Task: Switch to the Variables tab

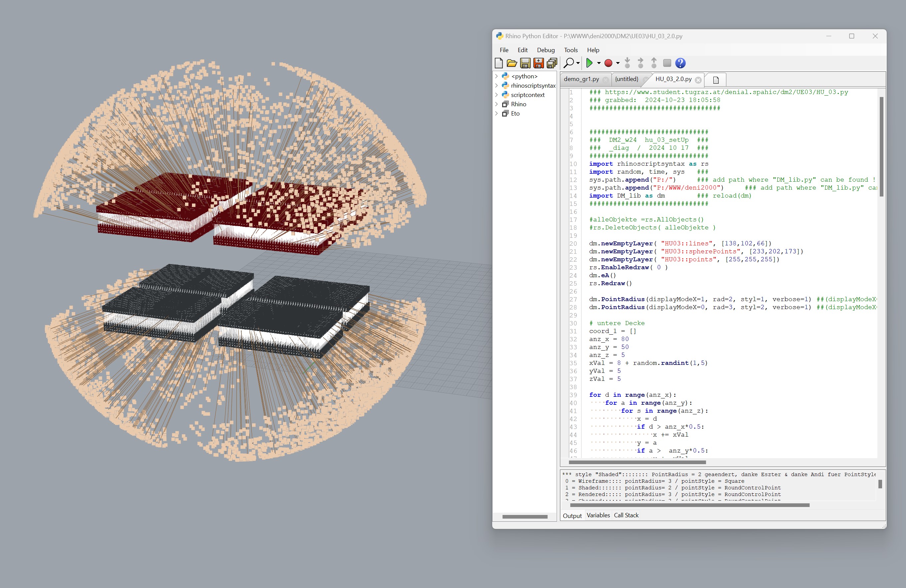Action: (598, 515)
